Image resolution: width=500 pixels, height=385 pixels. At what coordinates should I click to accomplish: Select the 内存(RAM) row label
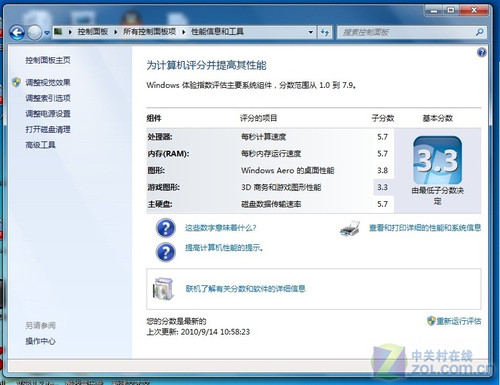coord(168,154)
